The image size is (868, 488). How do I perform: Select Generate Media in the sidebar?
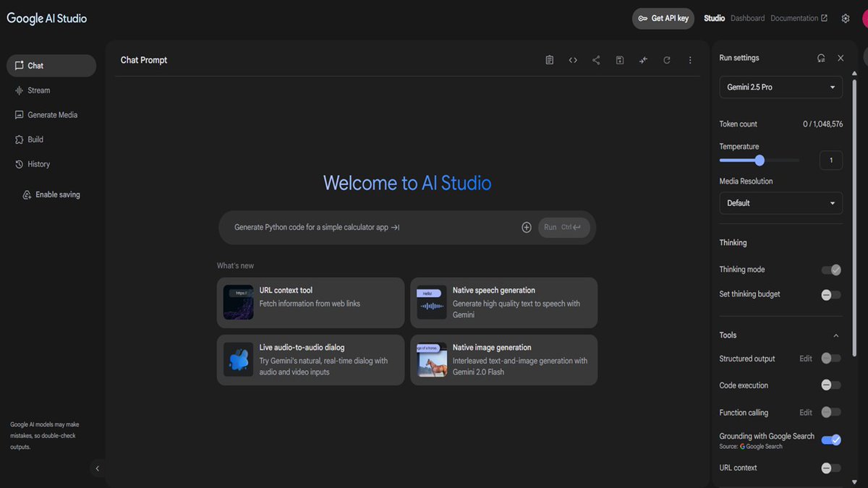click(x=51, y=115)
